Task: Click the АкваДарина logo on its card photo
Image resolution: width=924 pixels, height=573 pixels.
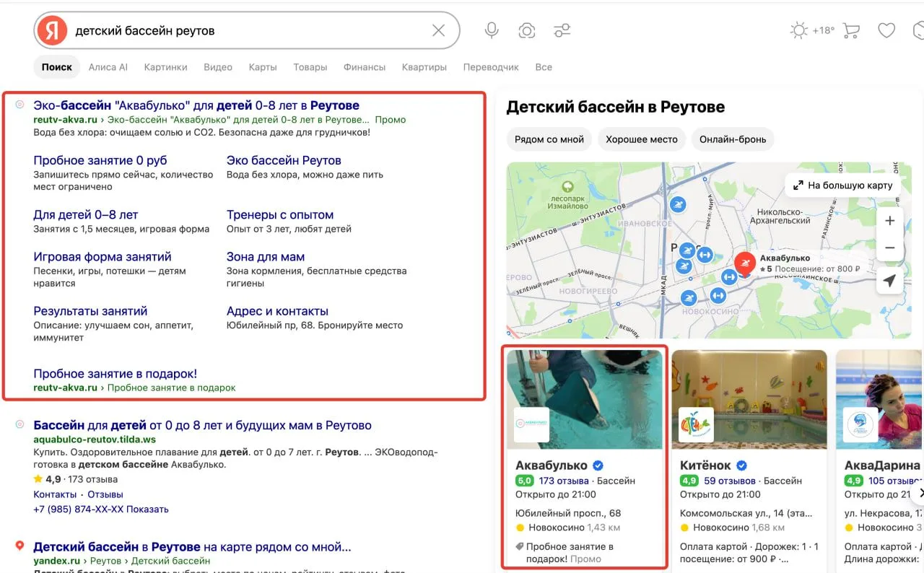Action: coord(860,425)
